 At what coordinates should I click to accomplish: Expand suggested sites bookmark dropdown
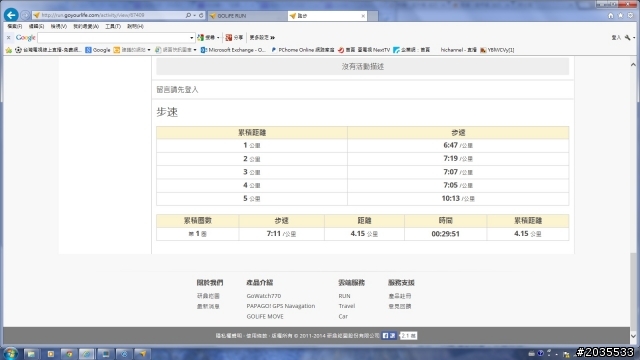click(149, 50)
